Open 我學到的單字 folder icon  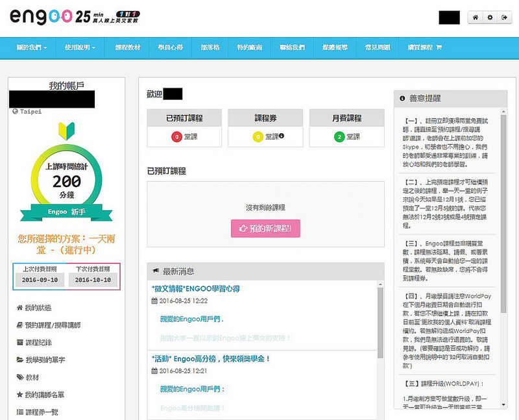[20, 358]
